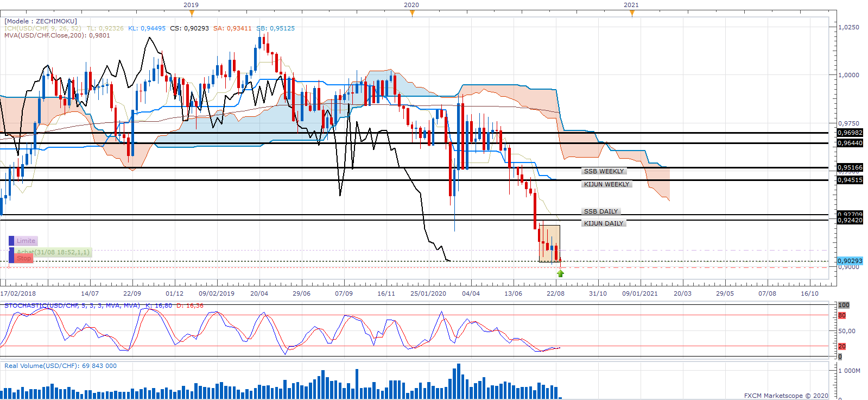Viewport: 868px width, 400px height.
Task: Click the 1,0250 price axis label
Action: click(x=849, y=27)
